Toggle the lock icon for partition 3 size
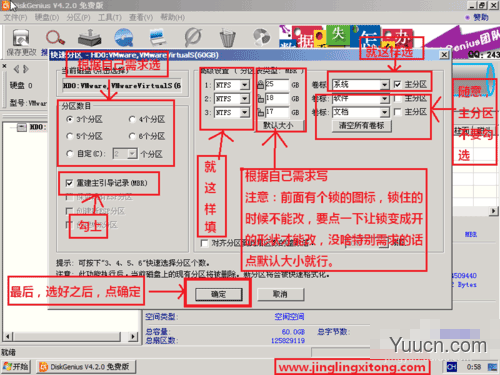Screen dimensions: 500x375 (x=260, y=112)
